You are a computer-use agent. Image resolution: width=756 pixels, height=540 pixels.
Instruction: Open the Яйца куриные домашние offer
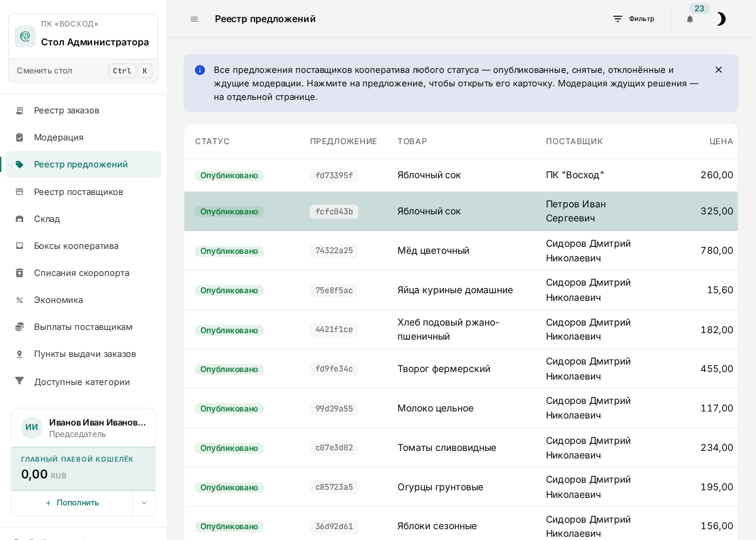click(x=461, y=290)
